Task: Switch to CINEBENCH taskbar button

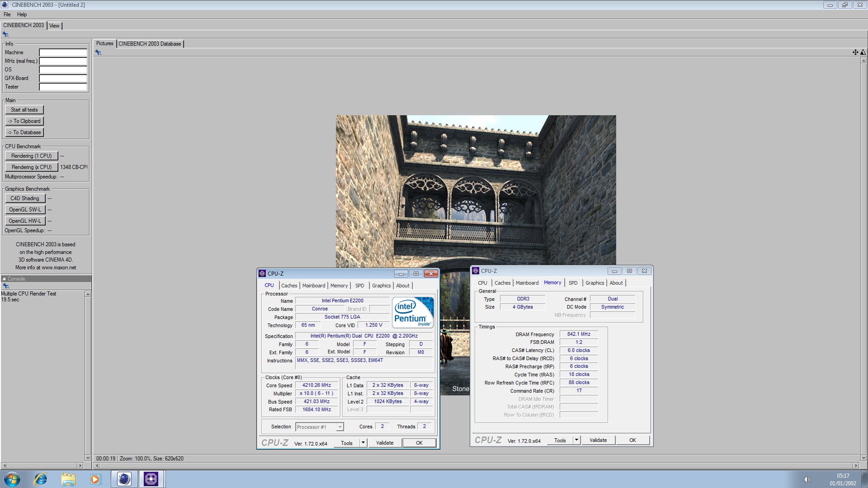Action: (x=124, y=479)
